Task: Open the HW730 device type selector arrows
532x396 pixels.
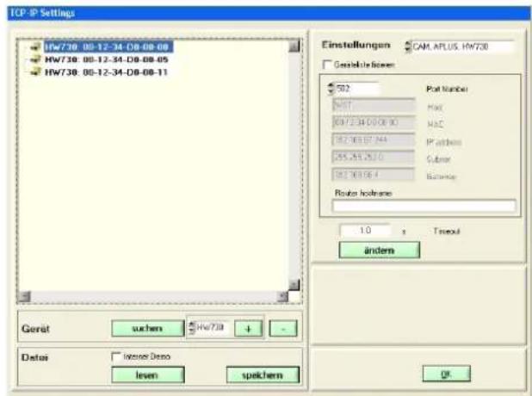Action: click(192, 327)
